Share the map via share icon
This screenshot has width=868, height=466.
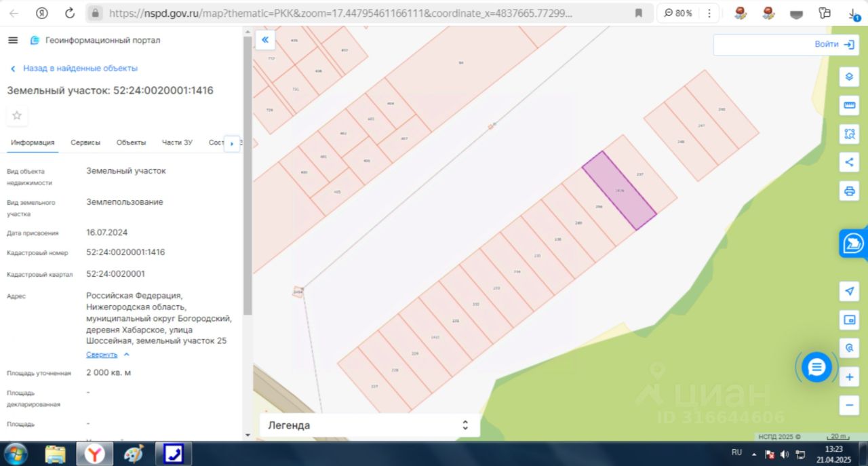tap(849, 162)
